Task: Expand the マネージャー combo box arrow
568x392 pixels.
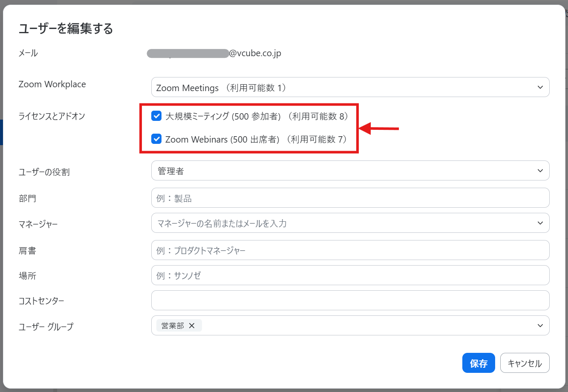Action: (540, 223)
